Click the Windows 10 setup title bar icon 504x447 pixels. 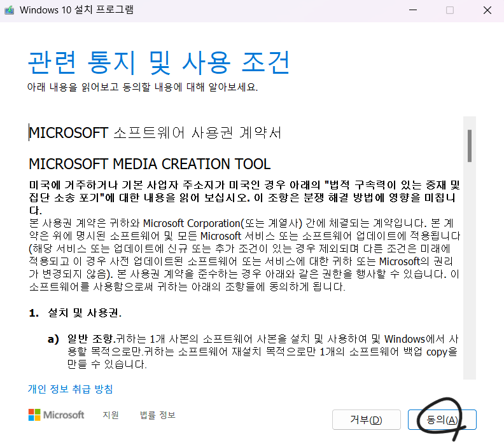click(10, 10)
